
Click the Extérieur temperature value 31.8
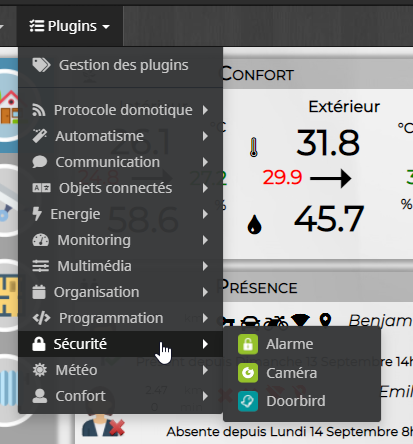[328, 143]
